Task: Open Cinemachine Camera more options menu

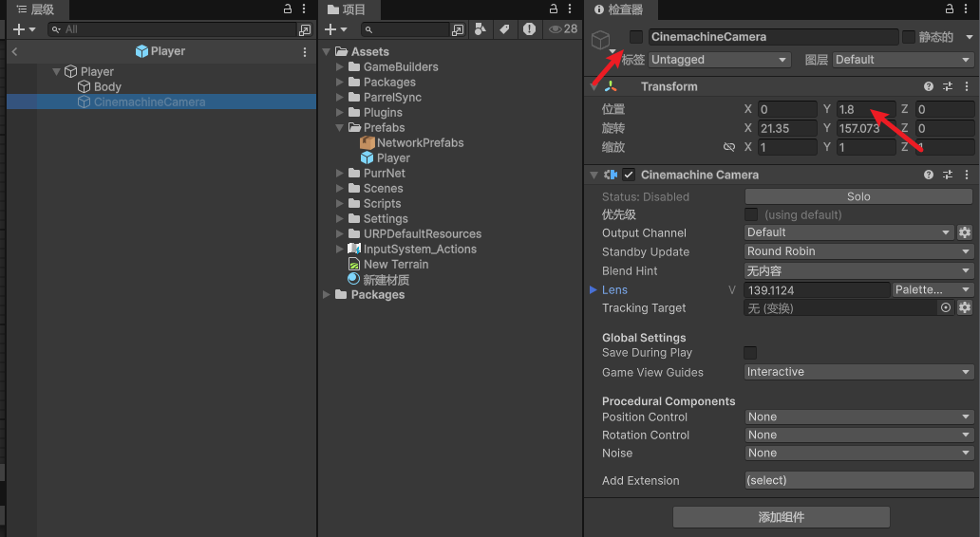Action: (967, 175)
